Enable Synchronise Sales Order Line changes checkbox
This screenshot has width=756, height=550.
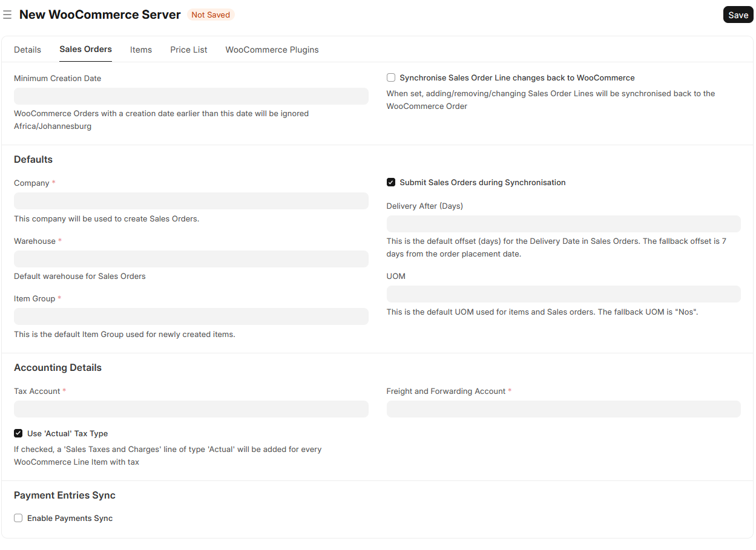(391, 78)
